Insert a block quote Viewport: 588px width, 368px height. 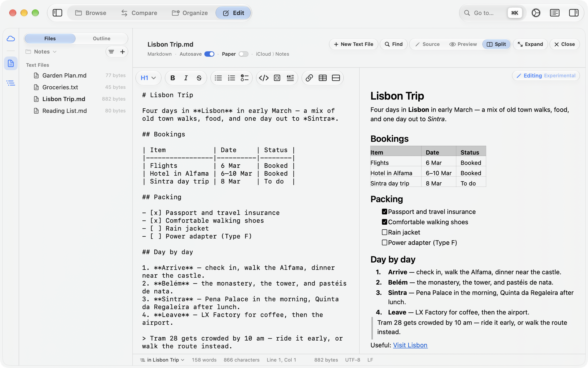point(290,78)
